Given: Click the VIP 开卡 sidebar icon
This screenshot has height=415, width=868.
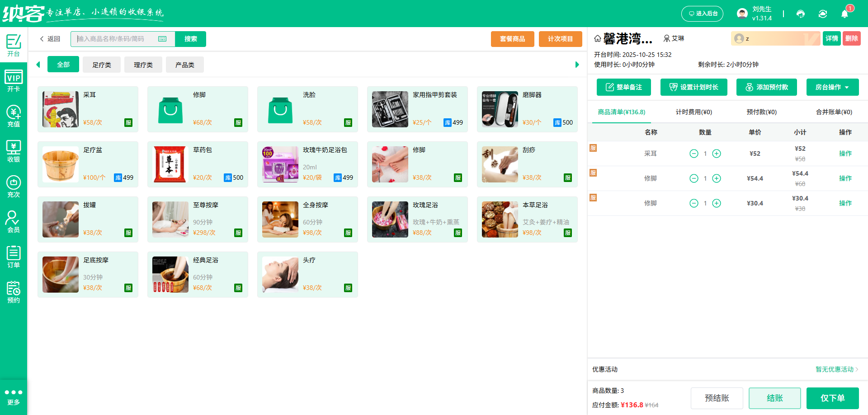Looking at the screenshot, I should click(x=14, y=81).
